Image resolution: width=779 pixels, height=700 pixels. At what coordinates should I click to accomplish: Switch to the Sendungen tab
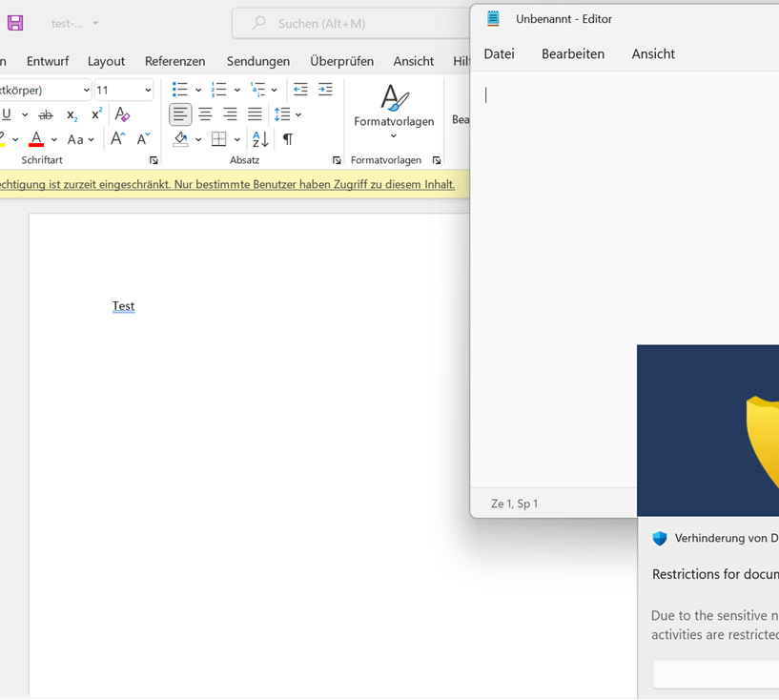(258, 61)
